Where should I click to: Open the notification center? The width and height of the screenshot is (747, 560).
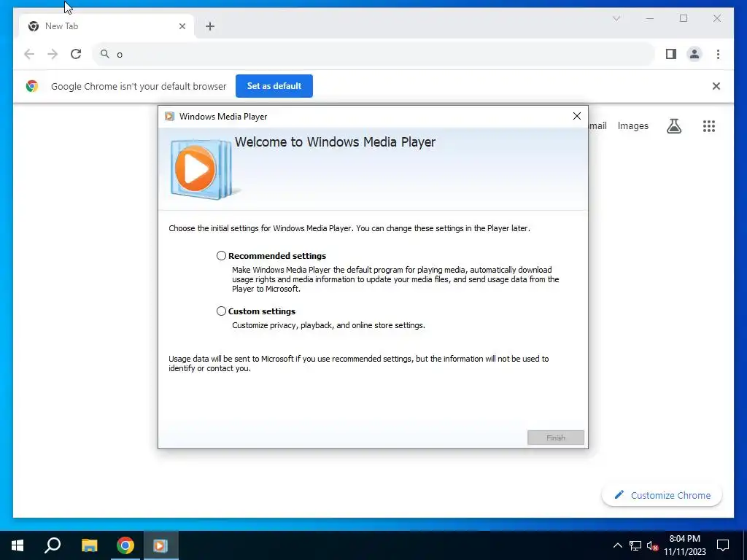point(723,545)
